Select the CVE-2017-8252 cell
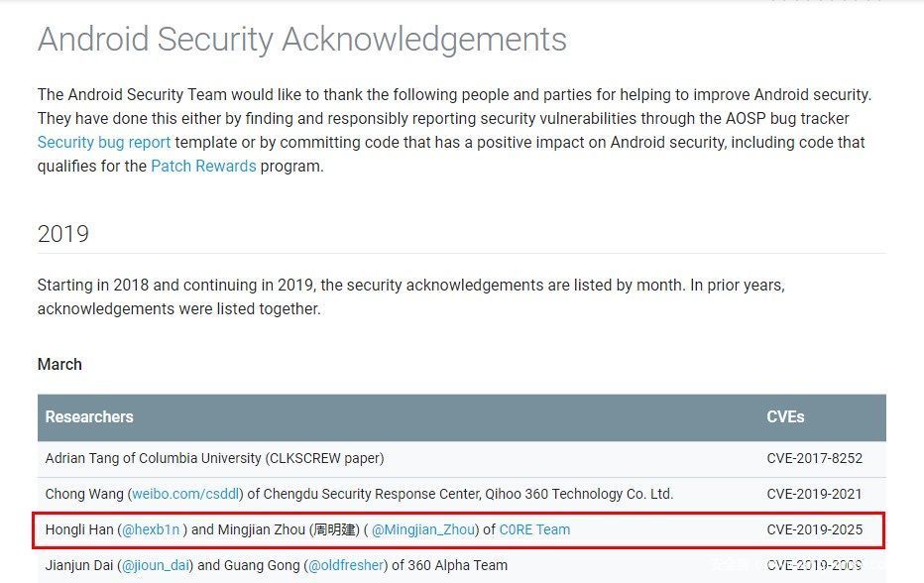924x583 pixels. [x=814, y=458]
